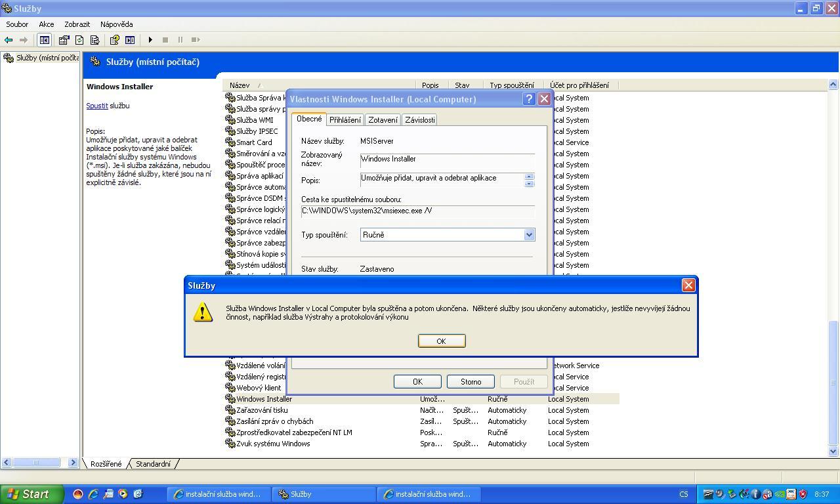Switch to the Standardní view tab

[x=153, y=464]
